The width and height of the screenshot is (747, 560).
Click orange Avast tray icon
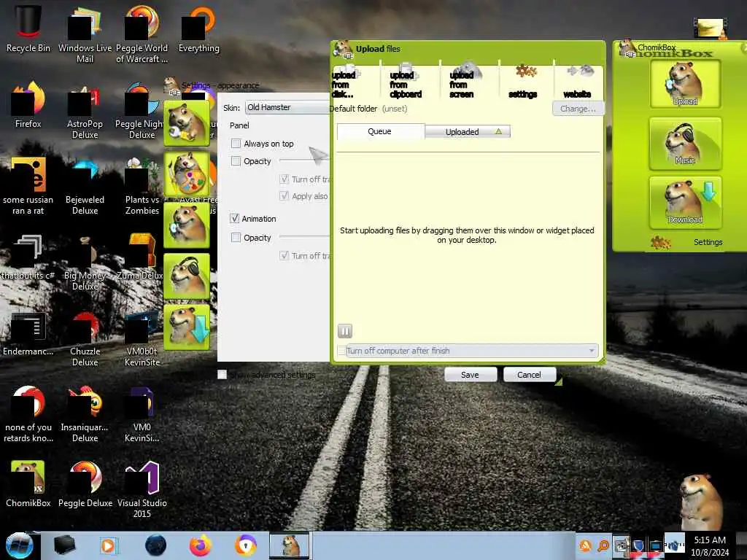tap(585, 545)
